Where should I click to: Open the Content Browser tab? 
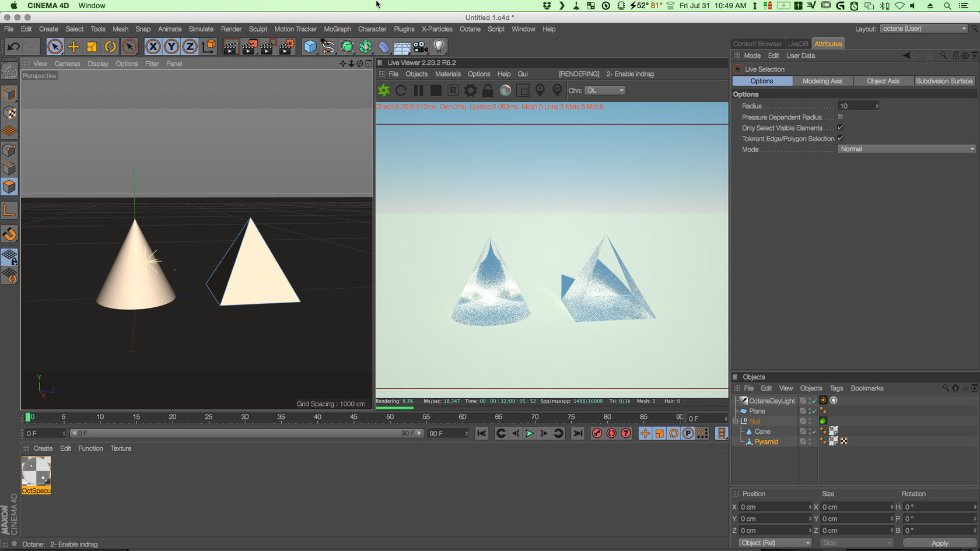point(757,44)
